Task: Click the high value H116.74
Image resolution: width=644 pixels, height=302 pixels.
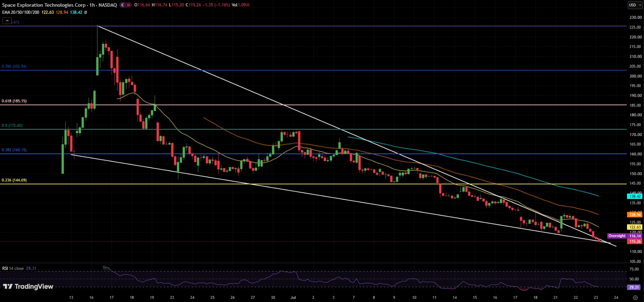Action: tap(159, 5)
